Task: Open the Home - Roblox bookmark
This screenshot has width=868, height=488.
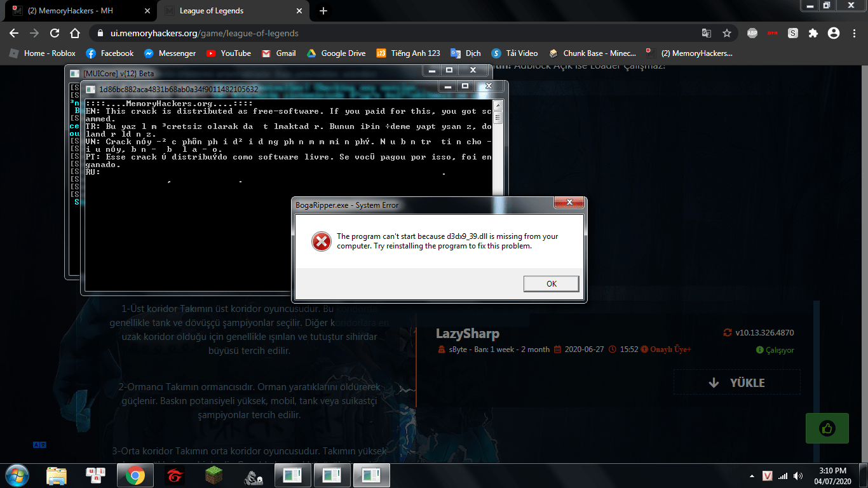Action: pyautogui.click(x=43, y=53)
